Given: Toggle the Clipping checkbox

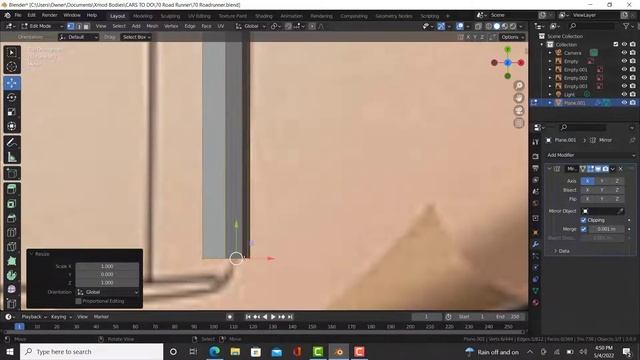Looking at the screenshot, I should [584, 220].
